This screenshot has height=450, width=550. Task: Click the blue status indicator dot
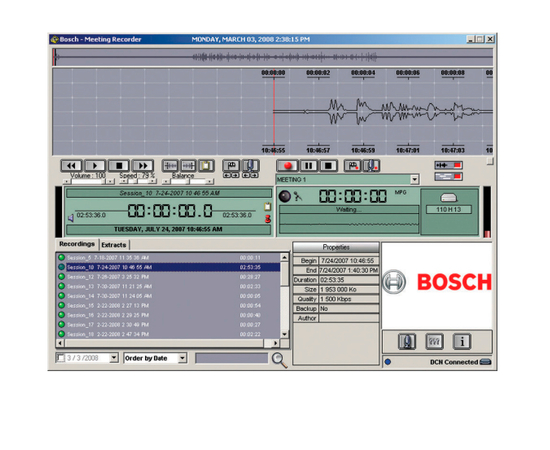coord(388,362)
